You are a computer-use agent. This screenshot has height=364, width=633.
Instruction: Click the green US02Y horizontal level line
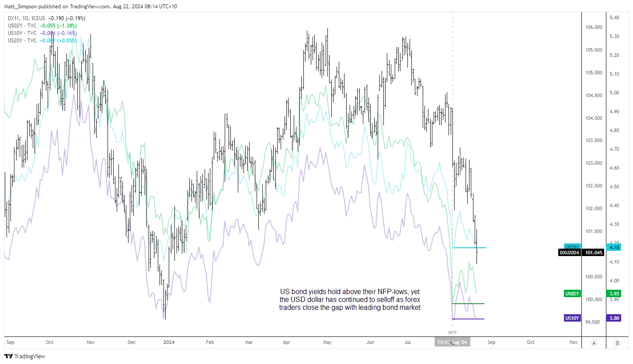[468, 303]
